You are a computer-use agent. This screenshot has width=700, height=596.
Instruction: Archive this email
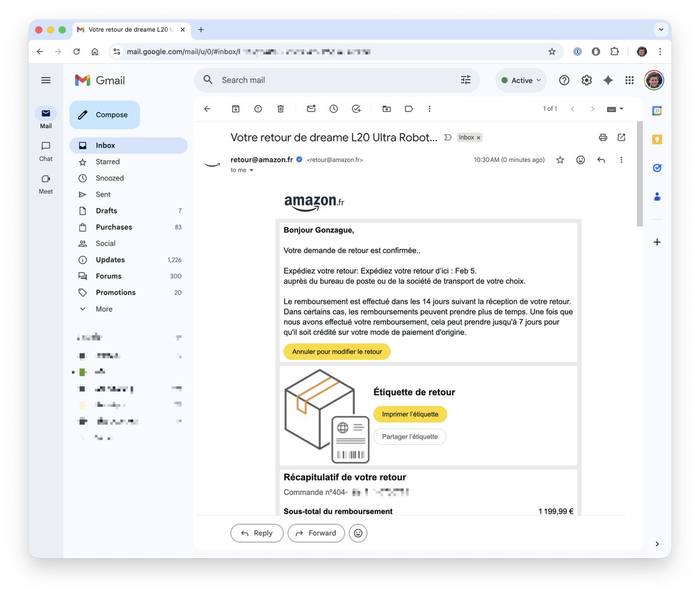click(x=236, y=109)
